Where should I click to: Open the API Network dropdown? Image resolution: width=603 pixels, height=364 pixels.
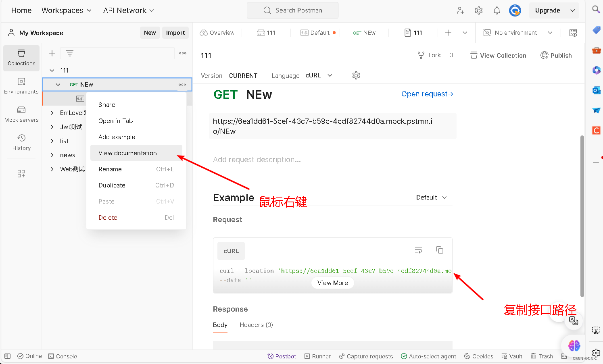pos(129,10)
